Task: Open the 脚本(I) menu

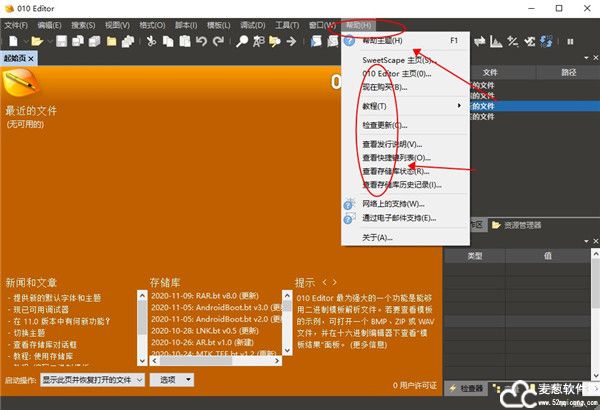Action: [186, 26]
